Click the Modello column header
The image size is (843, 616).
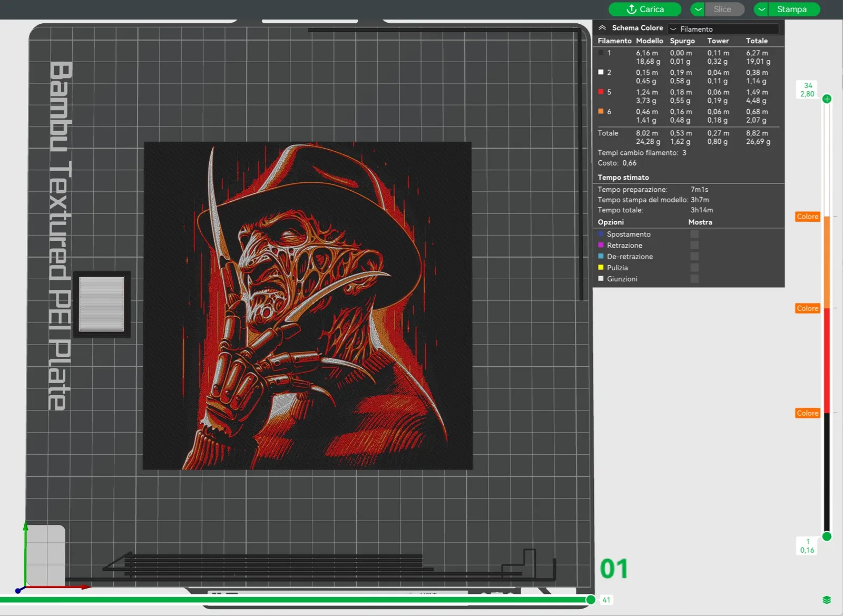pyautogui.click(x=650, y=41)
